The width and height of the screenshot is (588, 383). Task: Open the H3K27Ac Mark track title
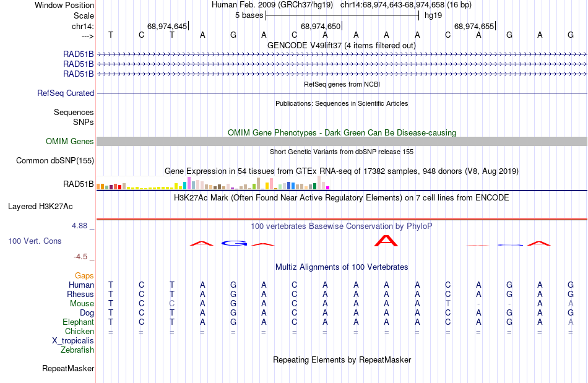point(342,198)
